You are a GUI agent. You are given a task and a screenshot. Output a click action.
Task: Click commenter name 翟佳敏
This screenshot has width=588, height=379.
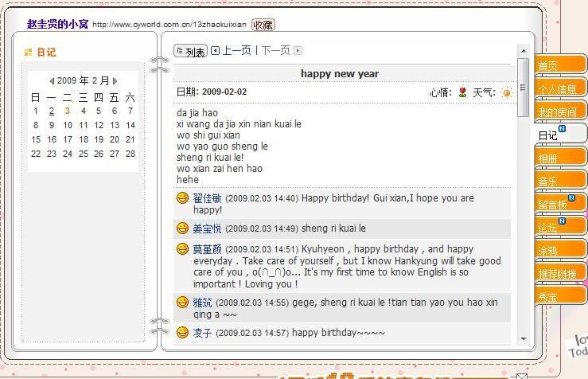coord(208,198)
